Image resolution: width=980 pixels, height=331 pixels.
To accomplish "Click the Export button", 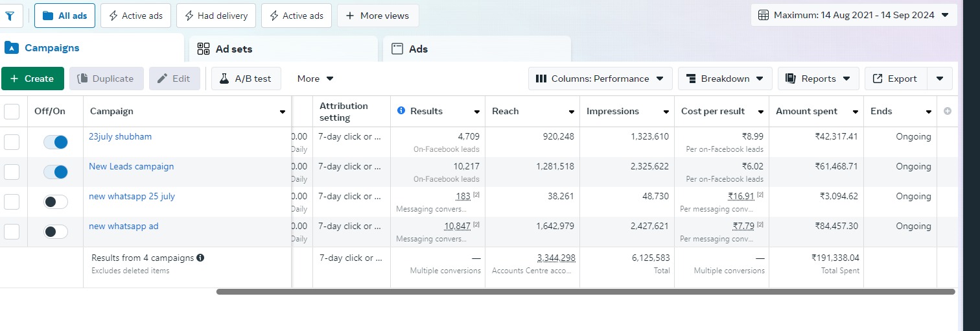I will pos(895,79).
